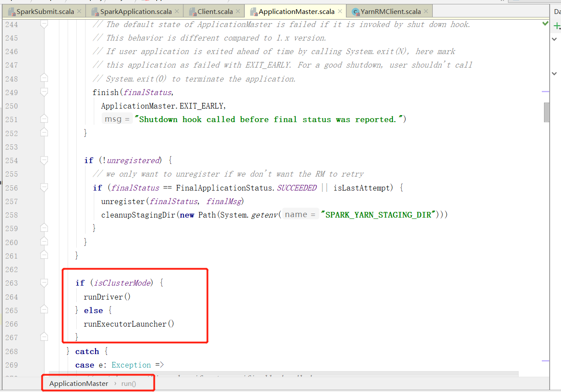Image resolution: width=561 pixels, height=392 pixels.
Task: Click the green plus add icon in right panel
Action: 557,27
